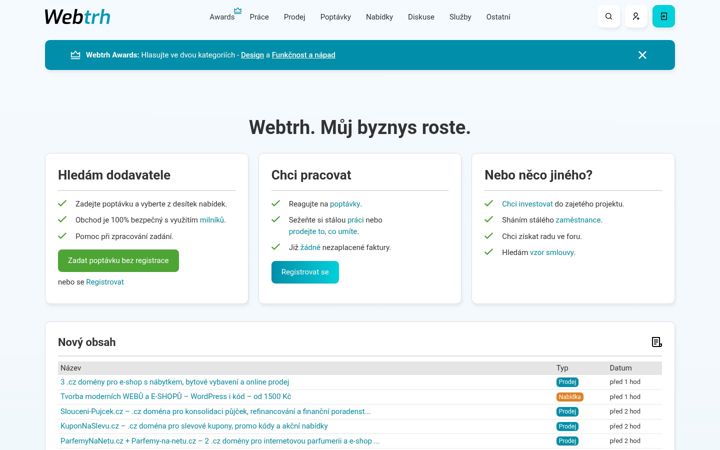Close the Webtrh Awards banner
The width and height of the screenshot is (720, 450).
click(x=642, y=55)
